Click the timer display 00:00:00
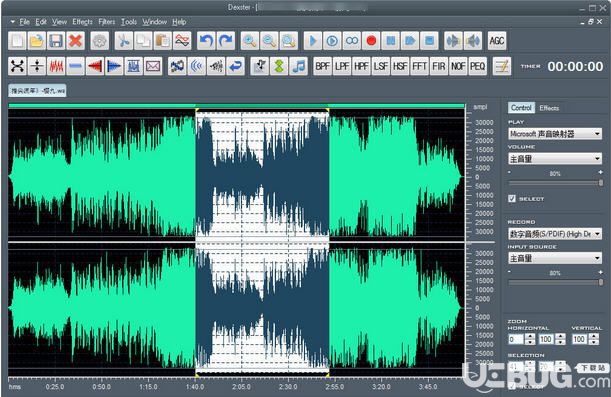The height and width of the screenshot is (397, 611). pos(575,67)
